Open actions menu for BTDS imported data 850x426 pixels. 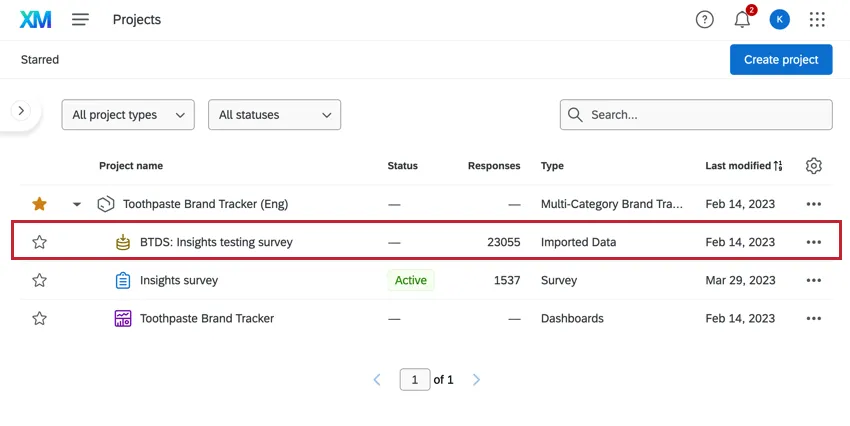click(814, 242)
